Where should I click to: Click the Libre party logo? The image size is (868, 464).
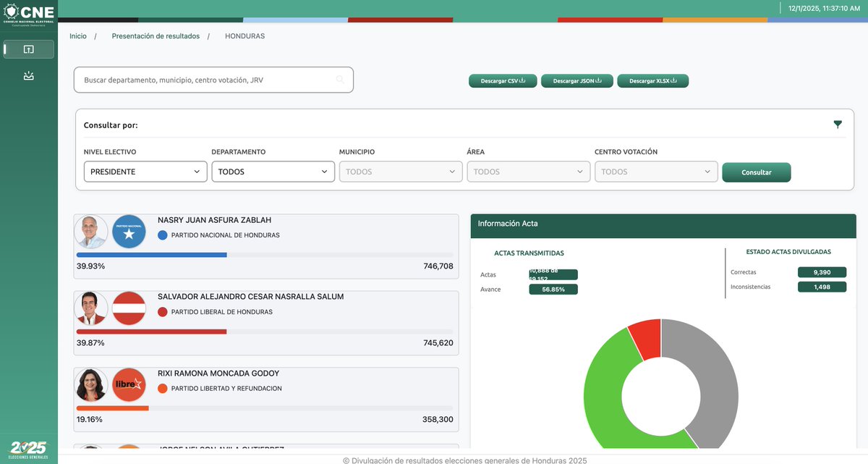tap(129, 385)
